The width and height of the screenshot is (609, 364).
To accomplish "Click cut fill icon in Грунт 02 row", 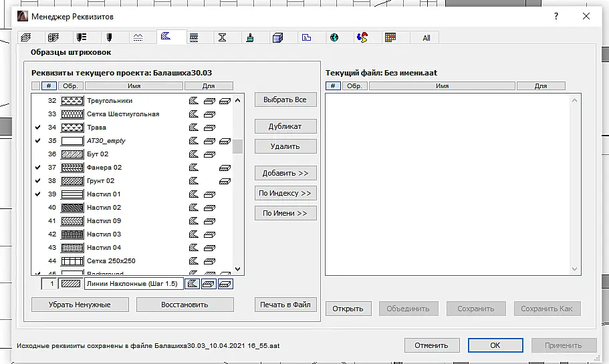I will [225, 181].
